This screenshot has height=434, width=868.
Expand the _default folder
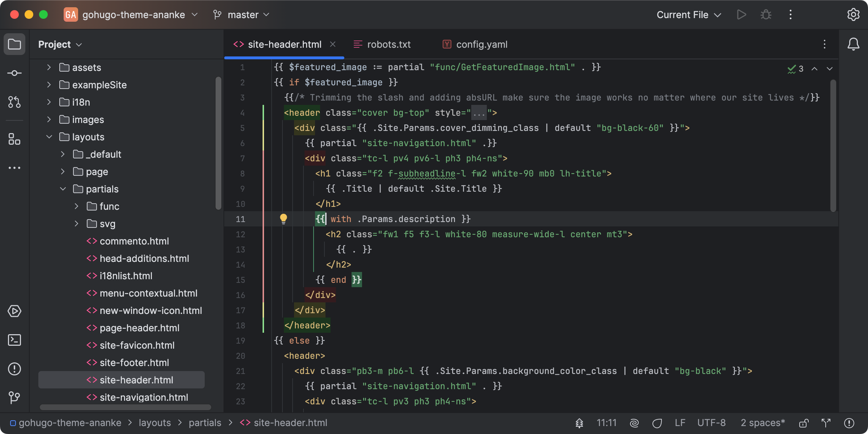pos(63,154)
